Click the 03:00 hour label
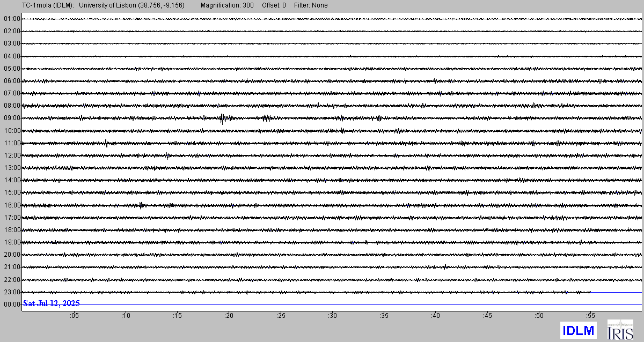 point(12,43)
